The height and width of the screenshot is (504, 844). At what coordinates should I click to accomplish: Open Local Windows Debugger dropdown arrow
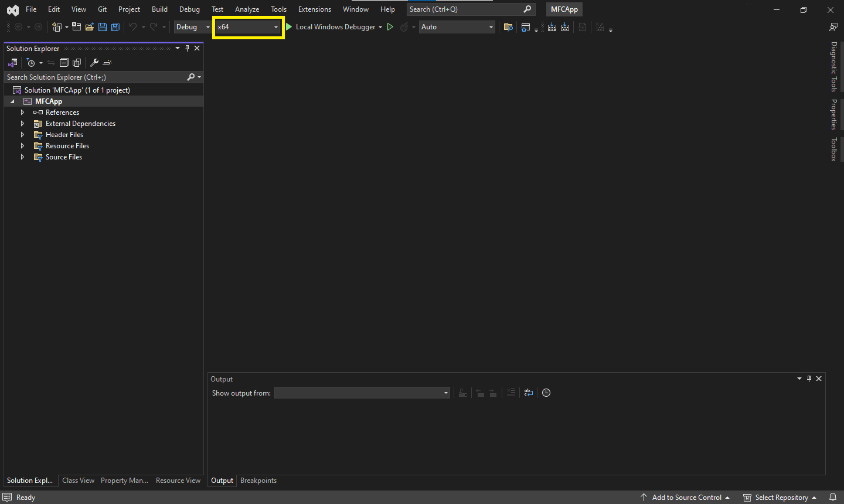[x=380, y=27]
